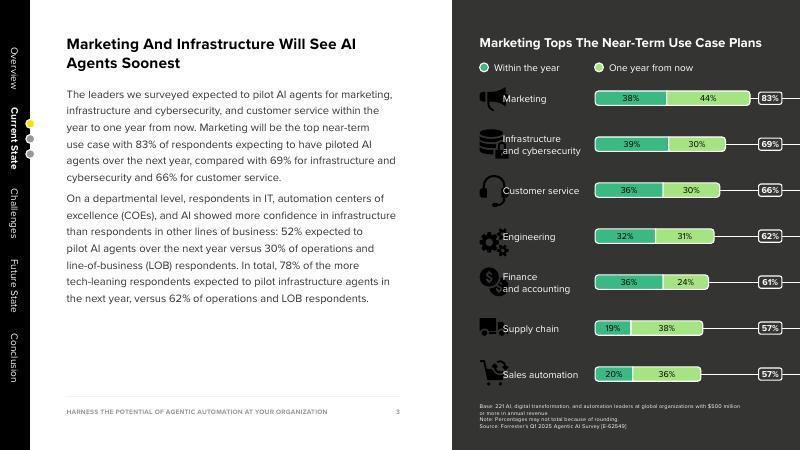Image resolution: width=800 pixels, height=450 pixels.
Task: Click the Sales automation cart icon
Action: pos(491,372)
